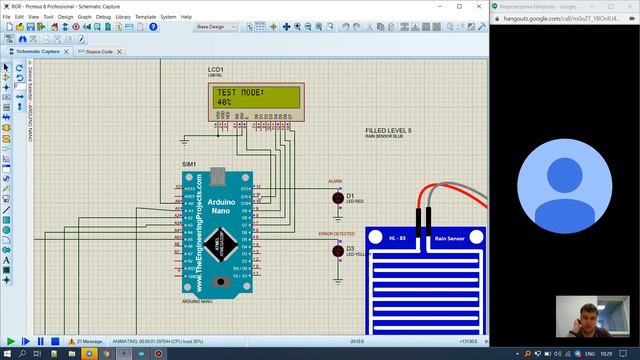Open the Template menu

(x=145, y=17)
